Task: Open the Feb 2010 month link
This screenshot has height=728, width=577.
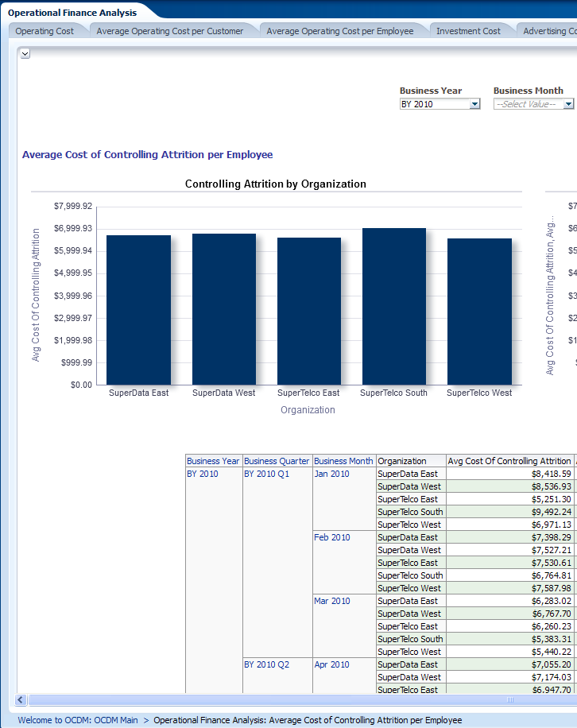Action: [x=331, y=537]
